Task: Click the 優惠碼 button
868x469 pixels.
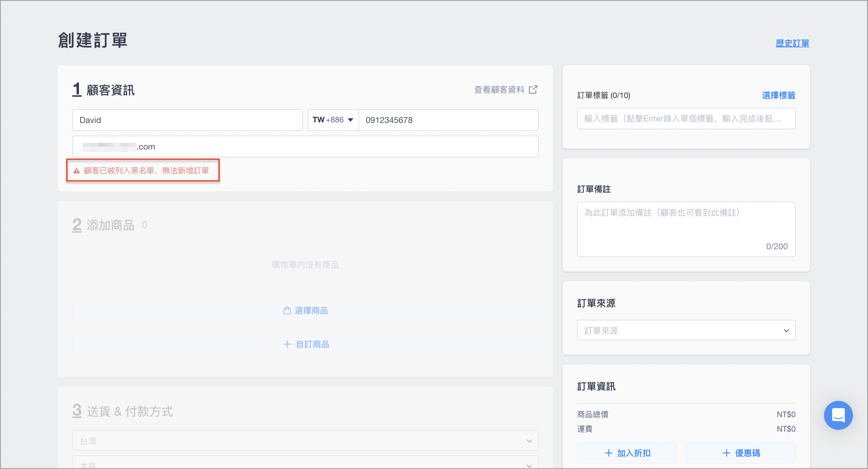Action: (x=740, y=453)
